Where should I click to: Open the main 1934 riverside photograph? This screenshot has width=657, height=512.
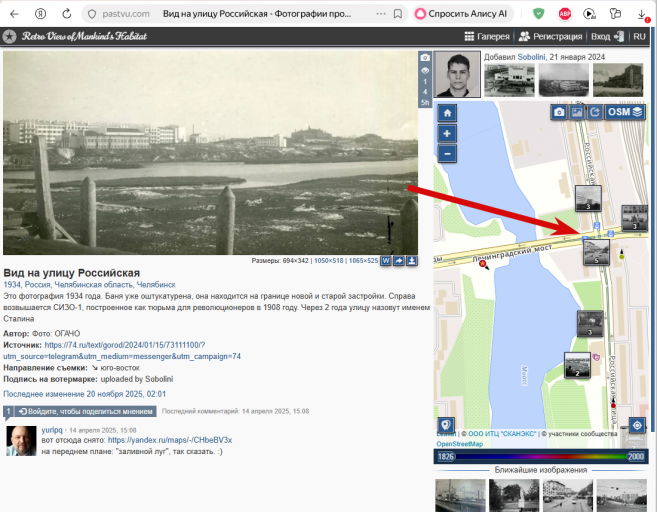tap(210, 153)
